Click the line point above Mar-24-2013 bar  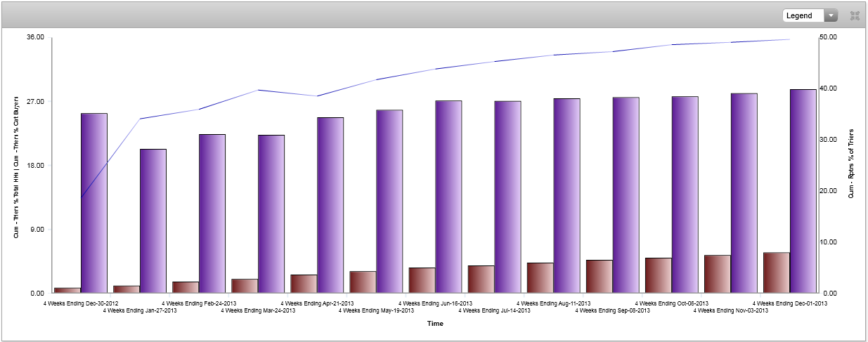pos(258,90)
